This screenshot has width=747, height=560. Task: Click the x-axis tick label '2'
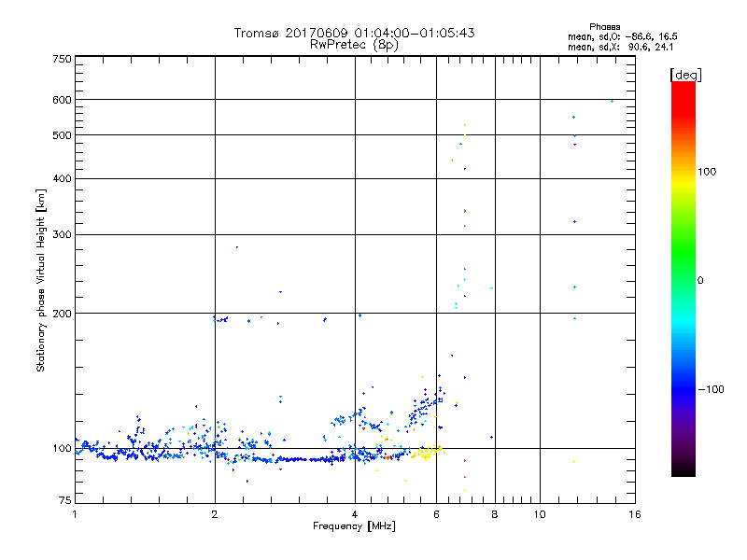pyautogui.click(x=215, y=514)
